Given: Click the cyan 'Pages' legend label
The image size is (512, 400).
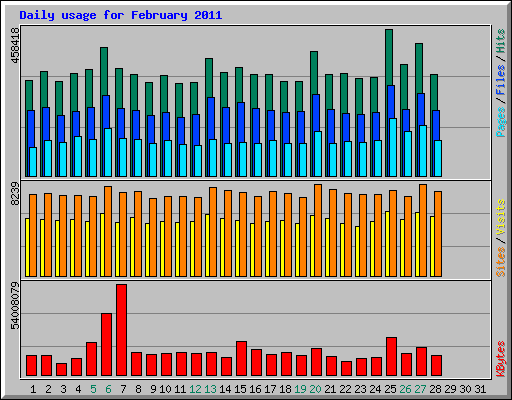Looking at the screenshot, I should pyautogui.click(x=501, y=122).
